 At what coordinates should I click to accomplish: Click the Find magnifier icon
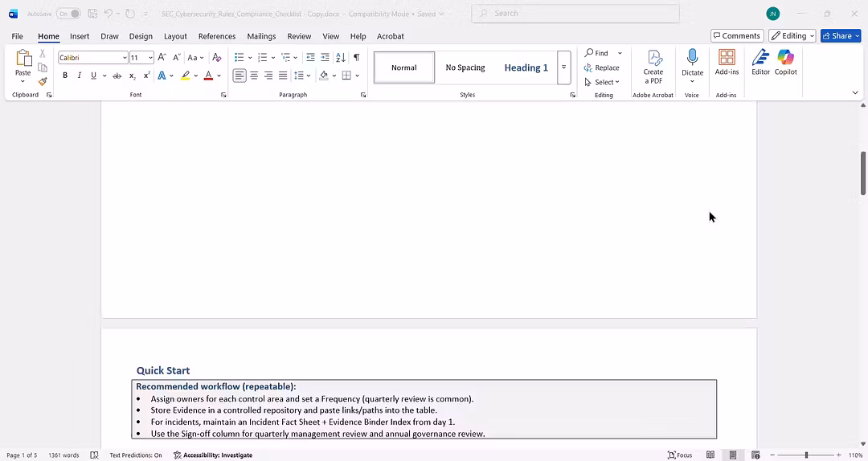click(x=589, y=52)
